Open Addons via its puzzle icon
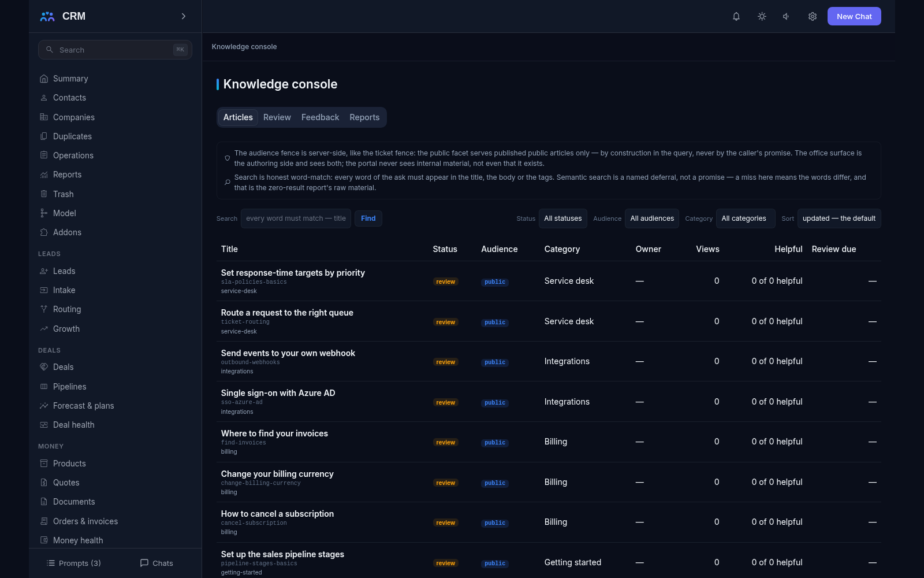924x578 pixels. point(44,232)
